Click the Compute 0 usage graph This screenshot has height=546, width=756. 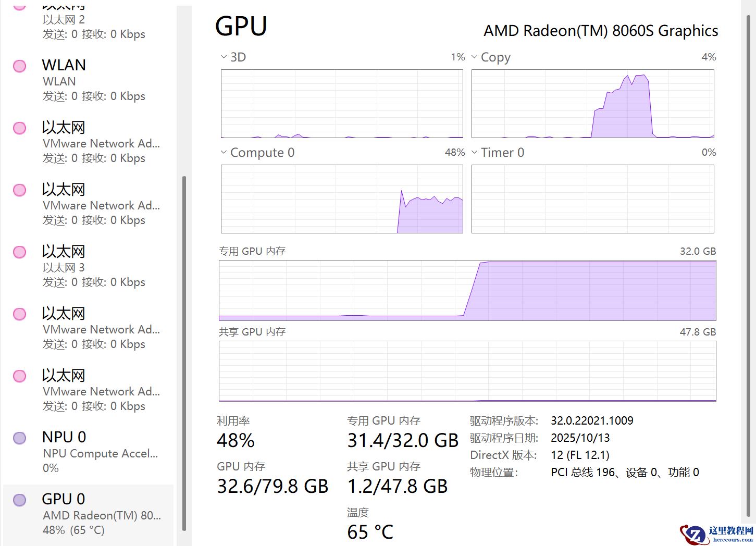tap(342, 199)
